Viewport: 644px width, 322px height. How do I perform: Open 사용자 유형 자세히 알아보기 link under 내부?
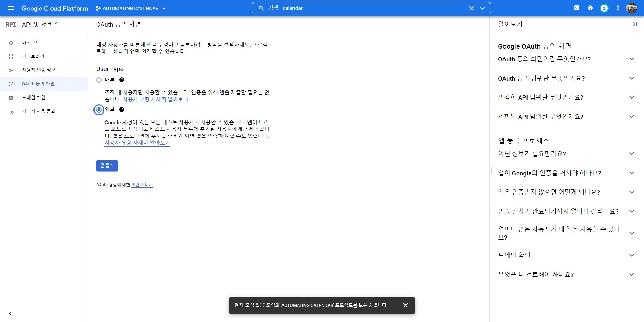pyautogui.click(x=155, y=99)
